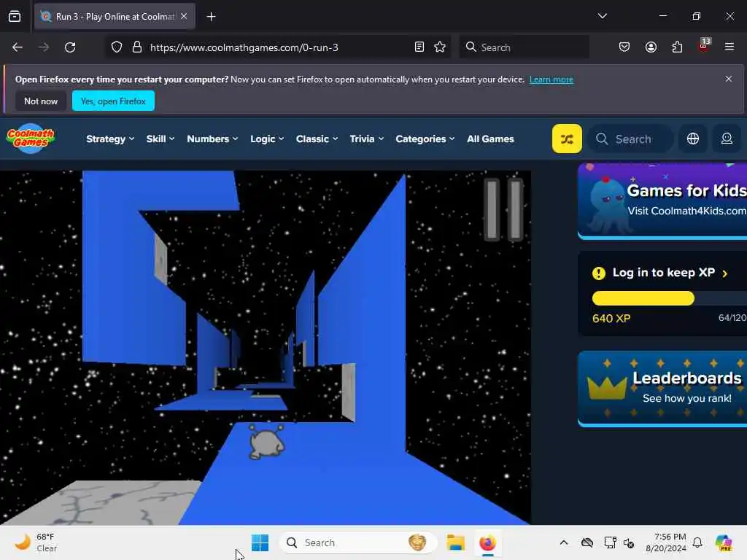Expand the Logic menu
The height and width of the screenshot is (560, 747).
pyautogui.click(x=267, y=139)
